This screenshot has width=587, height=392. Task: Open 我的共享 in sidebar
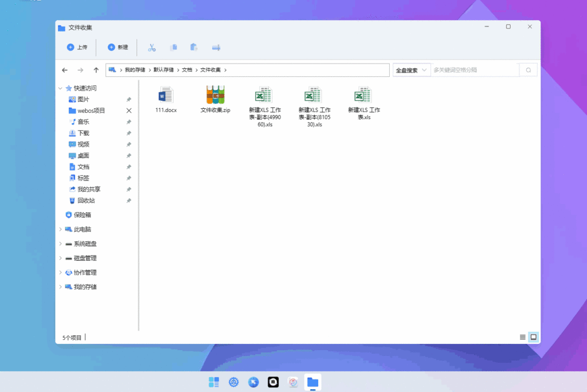click(89, 190)
